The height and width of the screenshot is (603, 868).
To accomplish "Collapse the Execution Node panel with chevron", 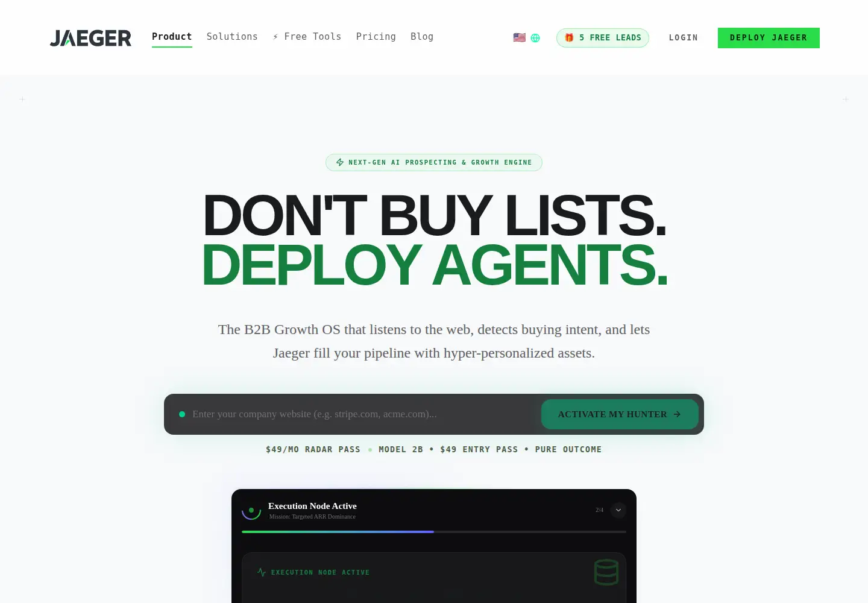I will click(x=618, y=510).
